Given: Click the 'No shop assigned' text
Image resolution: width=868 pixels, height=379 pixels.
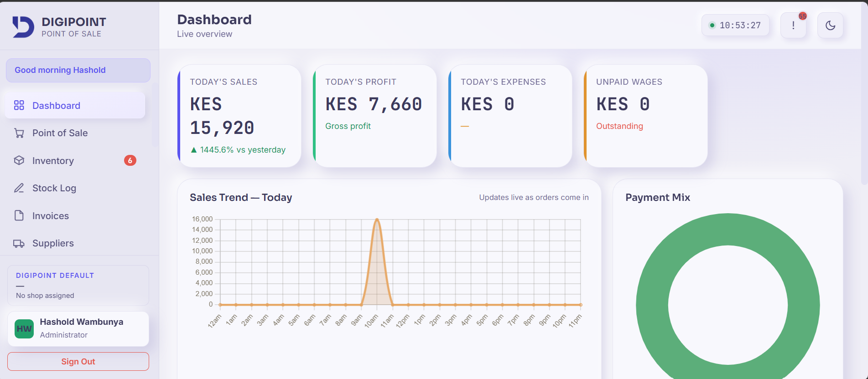Looking at the screenshot, I should pos(45,296).
